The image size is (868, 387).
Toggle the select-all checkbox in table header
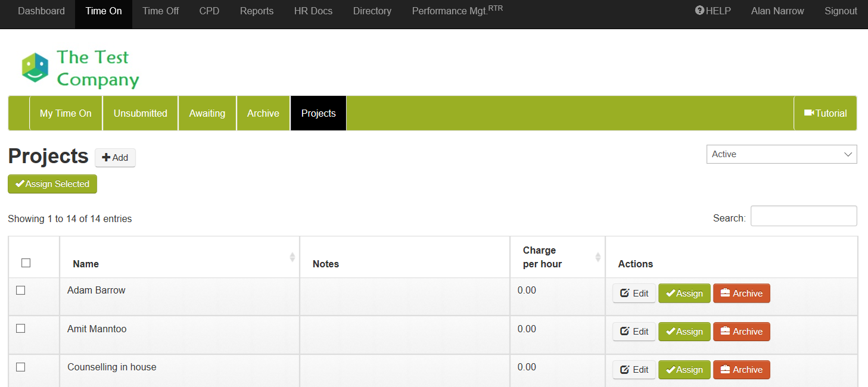point(26,263)
